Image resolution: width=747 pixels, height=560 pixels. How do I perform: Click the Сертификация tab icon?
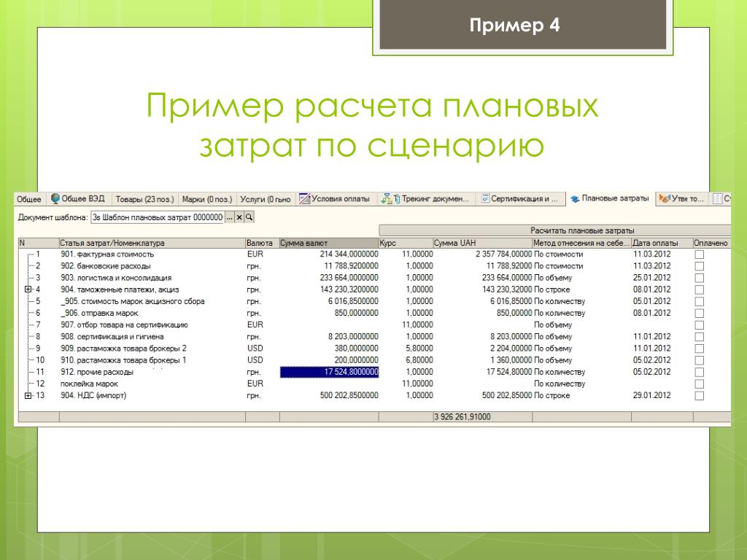point(485,198)
